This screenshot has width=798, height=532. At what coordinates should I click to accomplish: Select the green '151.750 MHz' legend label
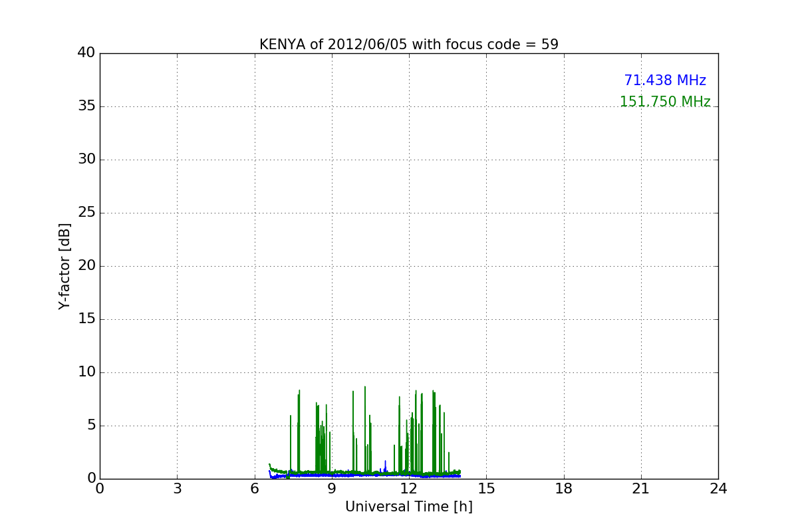665,102
